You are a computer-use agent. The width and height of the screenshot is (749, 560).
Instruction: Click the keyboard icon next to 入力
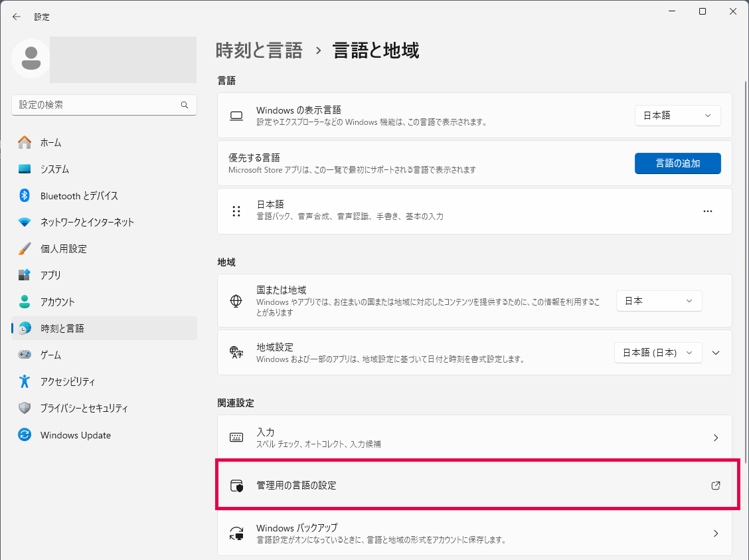coord(236,438)
